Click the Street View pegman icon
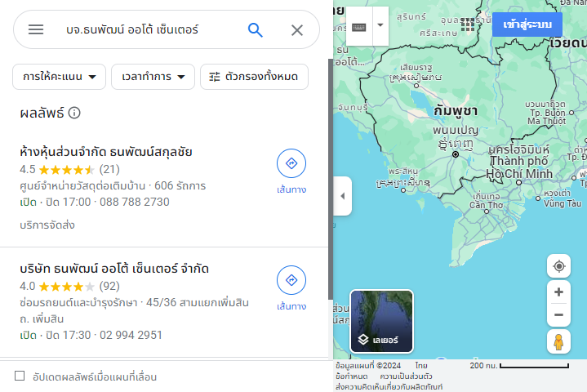 (x=559, y=342)
